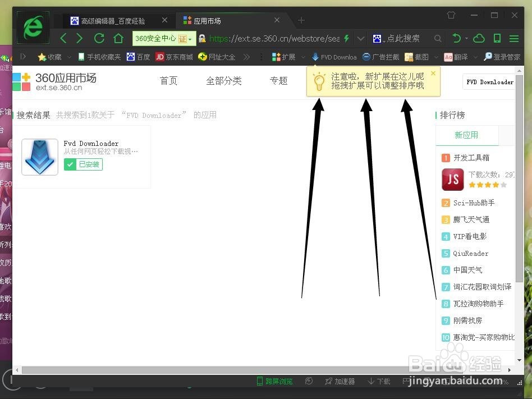Image resolution: width=532 pixels, height=399 pixels.
Task: Toggle the bookmarks sidebar arrow
Action: [23, 57]
